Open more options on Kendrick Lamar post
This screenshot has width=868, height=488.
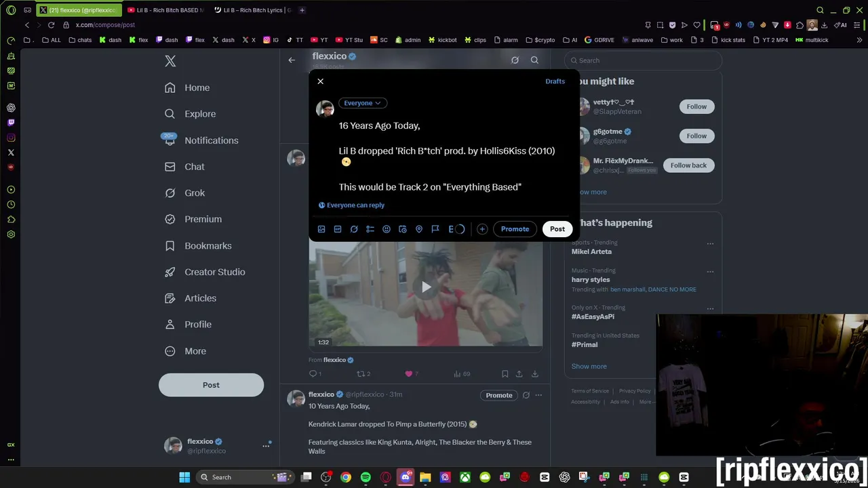[x=538, y=395]
